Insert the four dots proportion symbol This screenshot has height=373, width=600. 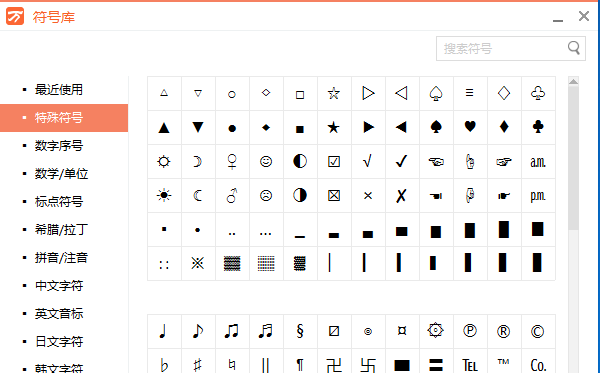click(164, 263)
